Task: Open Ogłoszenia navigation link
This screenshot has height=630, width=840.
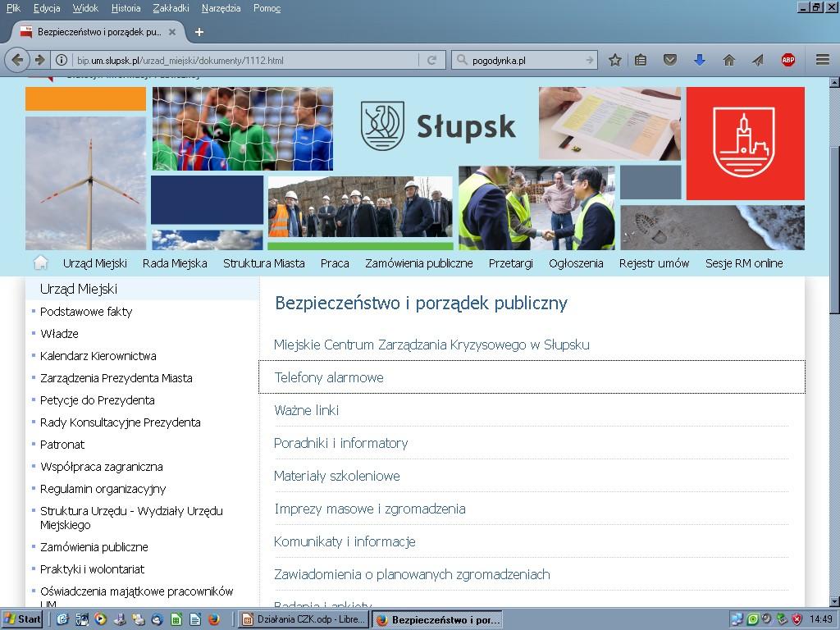Action: [x=576, y=263]
